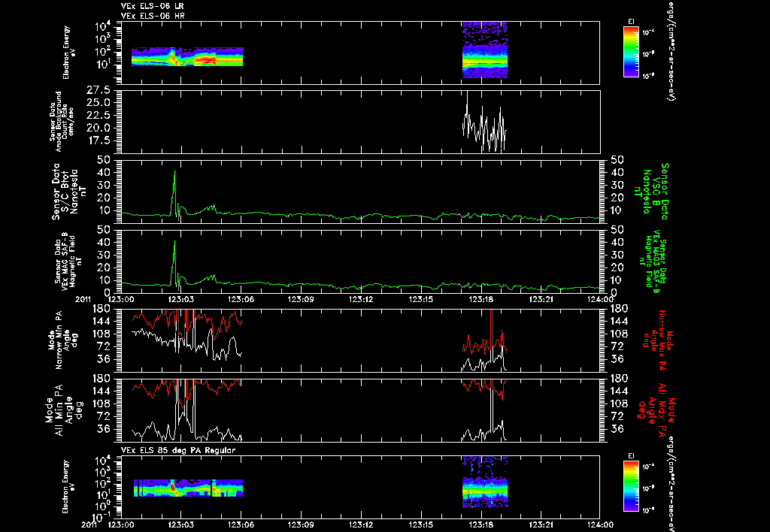Click the "Anode Background Count Rate" axis label
The height and width of the screenshot is (532, 770).
click(62, 121)
